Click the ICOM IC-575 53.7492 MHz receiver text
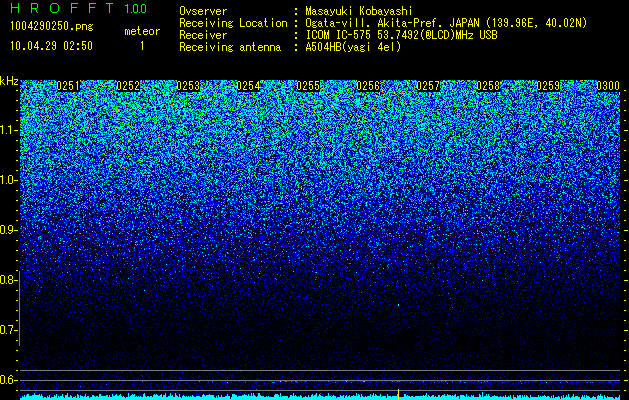This screenshot has width=629, height=400. [402, 35]
